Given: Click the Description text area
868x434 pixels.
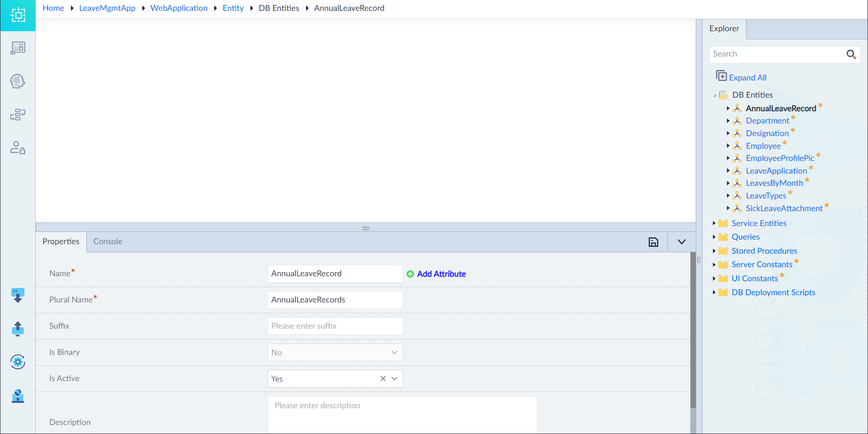Looking at the screenshot, I should point(402,415).
